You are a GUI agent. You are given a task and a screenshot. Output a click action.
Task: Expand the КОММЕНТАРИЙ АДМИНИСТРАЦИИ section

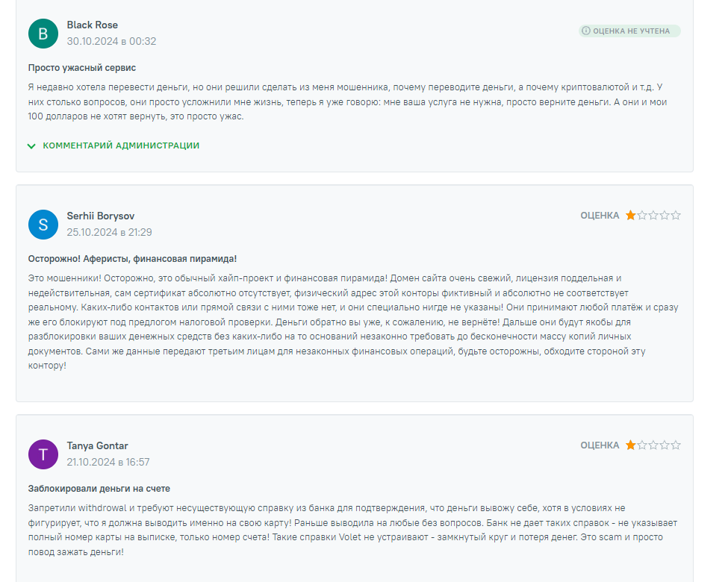113,145
